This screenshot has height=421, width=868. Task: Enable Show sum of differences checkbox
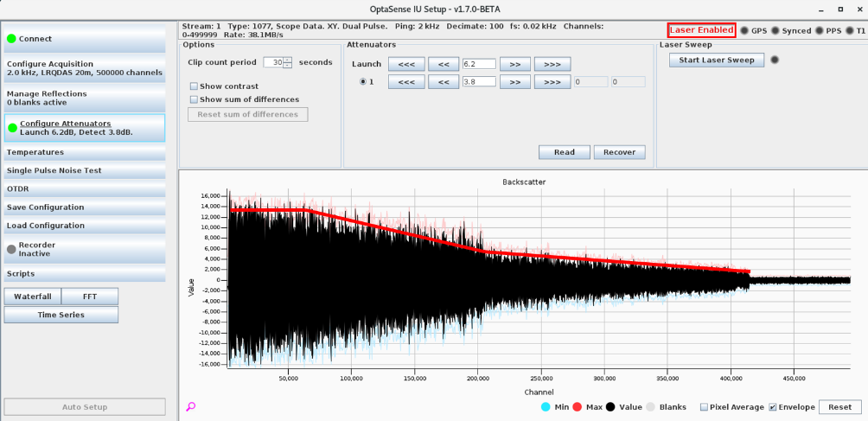click(194, 99)
